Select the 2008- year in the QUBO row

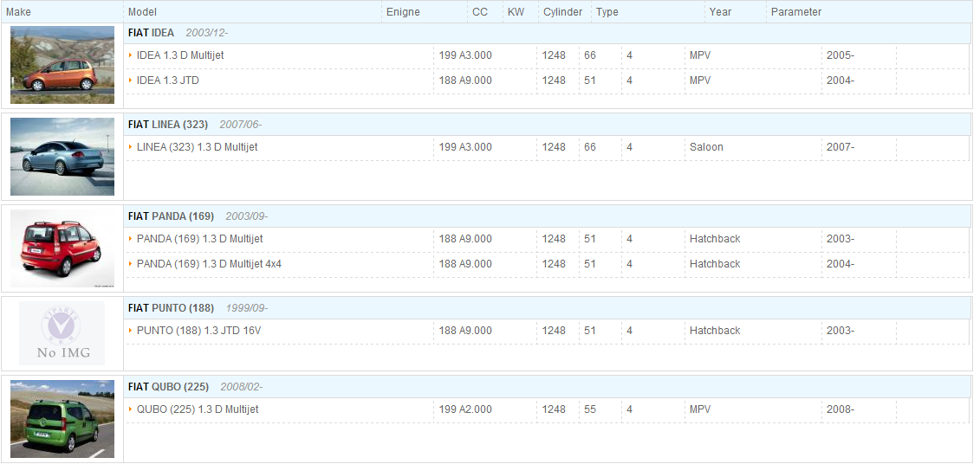click(840, 409)
